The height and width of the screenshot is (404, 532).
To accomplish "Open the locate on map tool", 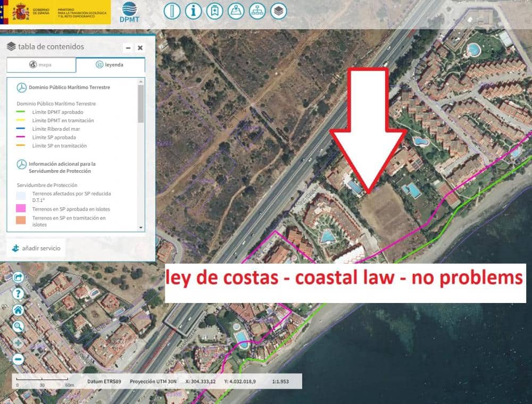I will 236,10.
